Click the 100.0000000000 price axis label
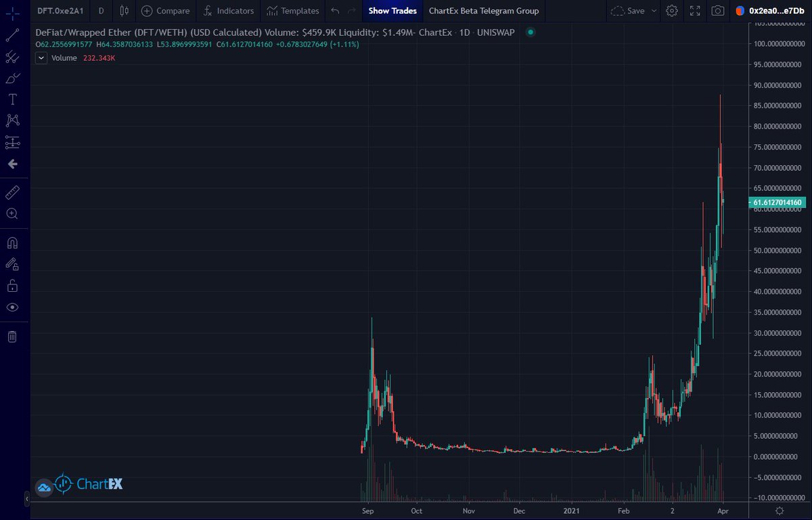Viewport: 812px width, 520px height. click(x=777, y=44)
